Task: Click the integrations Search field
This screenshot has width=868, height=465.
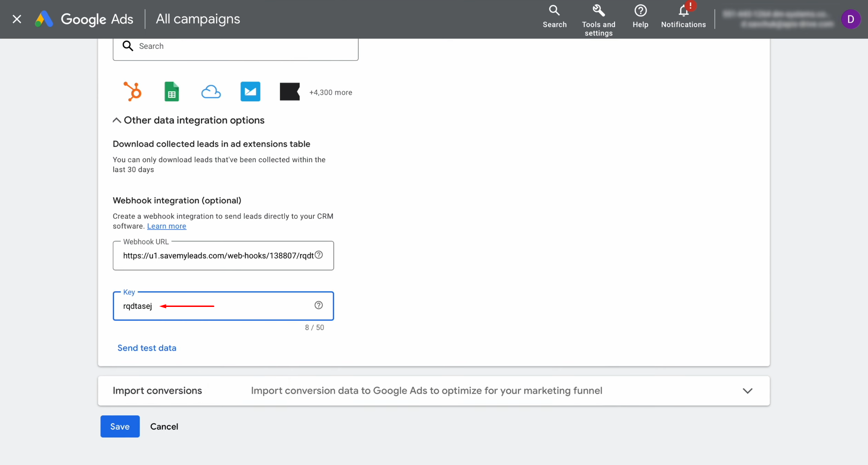Action: coord(236,47)
